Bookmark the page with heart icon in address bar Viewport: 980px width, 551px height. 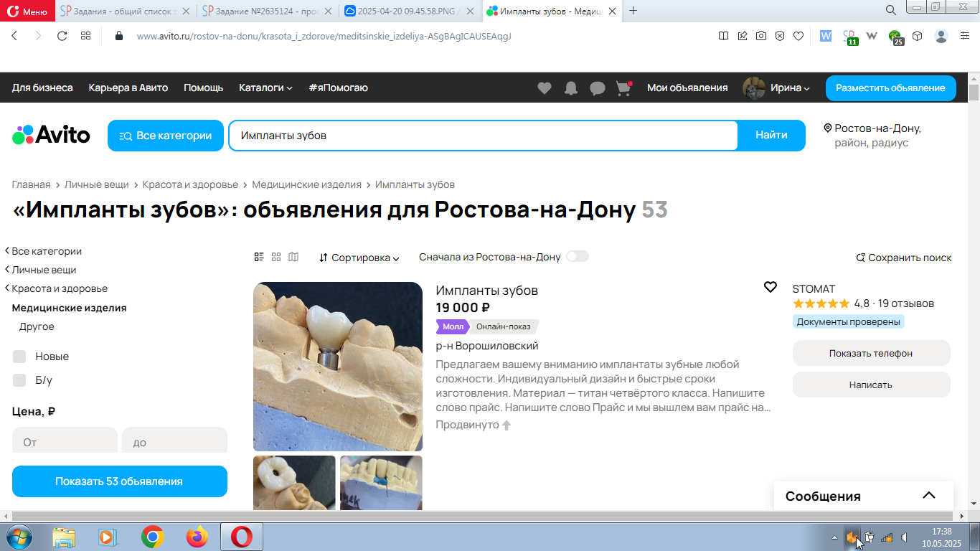pos(798,36)
